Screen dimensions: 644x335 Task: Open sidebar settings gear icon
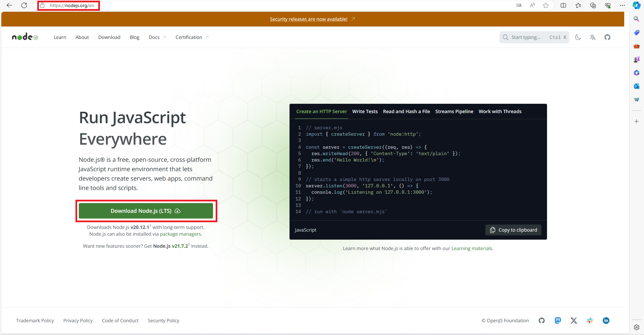tap(636, 327)
